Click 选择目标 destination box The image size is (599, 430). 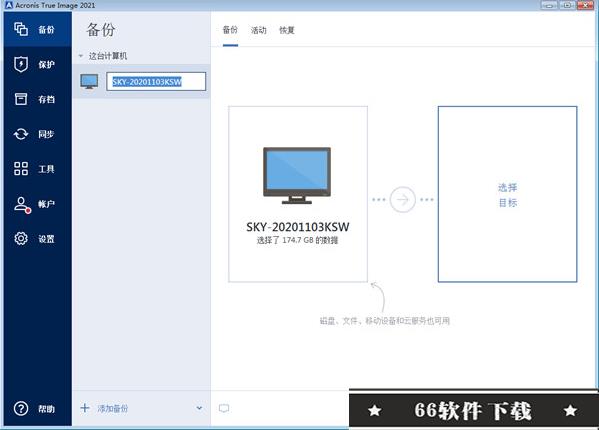[507, 194]
